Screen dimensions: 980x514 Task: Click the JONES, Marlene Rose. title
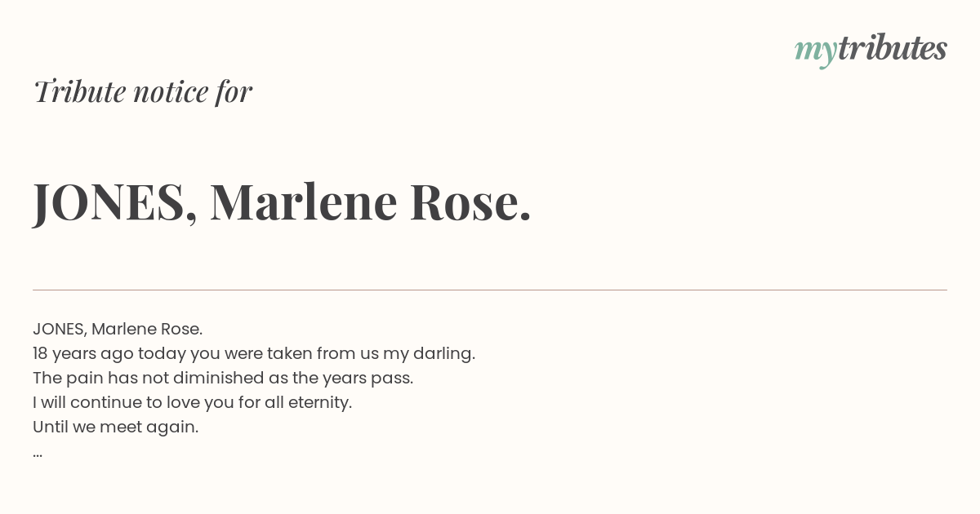[x=282, y=202]
